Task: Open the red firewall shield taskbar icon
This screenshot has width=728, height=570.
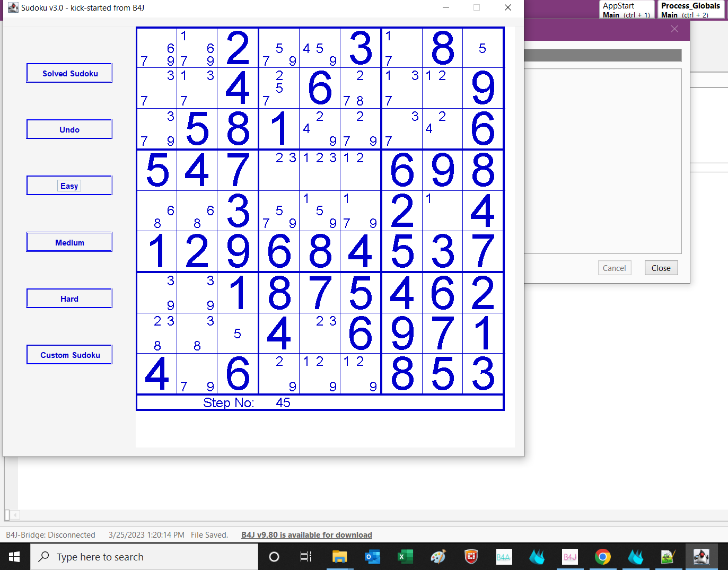Action: [x=471, y=557]
